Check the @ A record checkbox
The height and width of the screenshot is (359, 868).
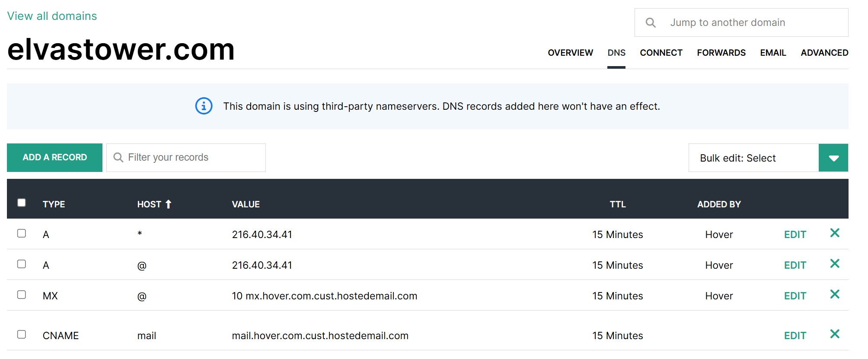click(x=22, y=264)
